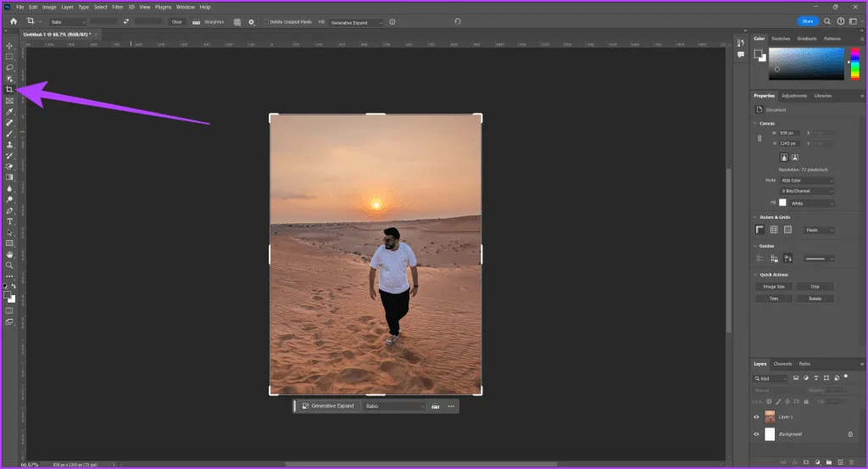The height and width of the screenshot is (469, 868).
Task: Toggle visibility of the Background layer
Action: point(756,434)
